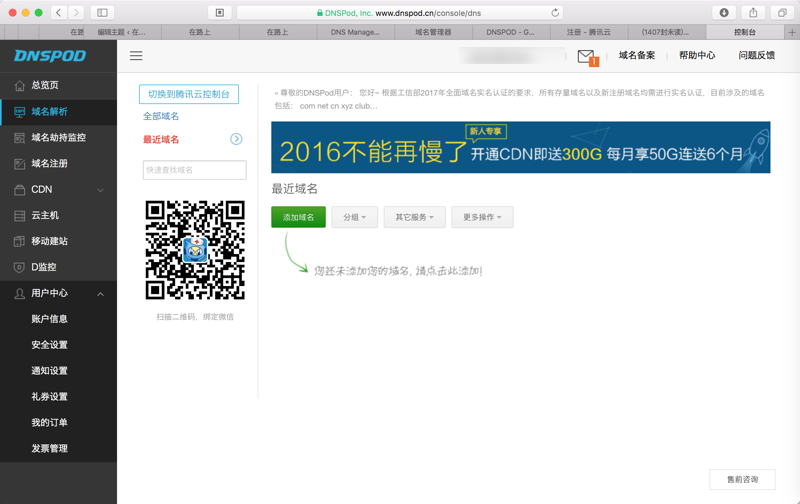Screen dimensions: 800x504
Task: Open 发票管理 under 用户中心
Action: (49, 448)
